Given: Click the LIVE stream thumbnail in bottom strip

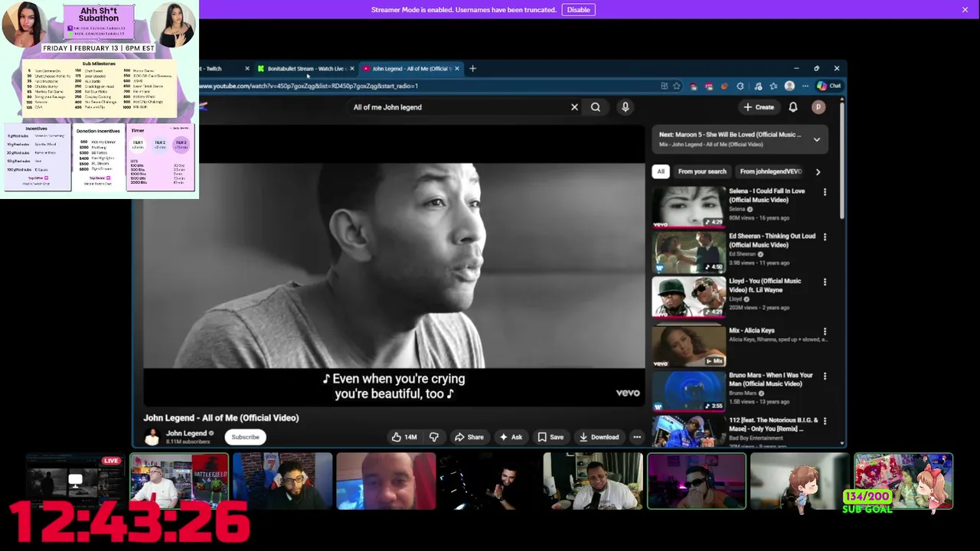Looking at the screenshot, I should point(75,481).
